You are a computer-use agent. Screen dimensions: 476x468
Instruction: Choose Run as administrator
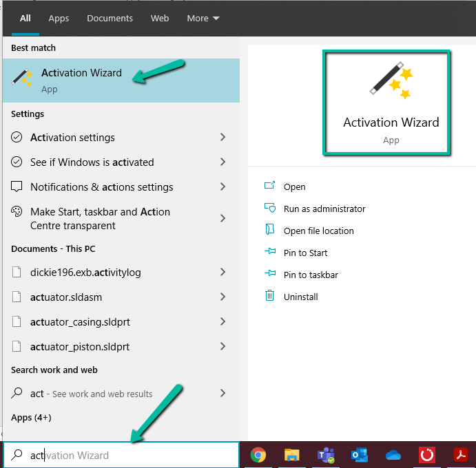324,209
